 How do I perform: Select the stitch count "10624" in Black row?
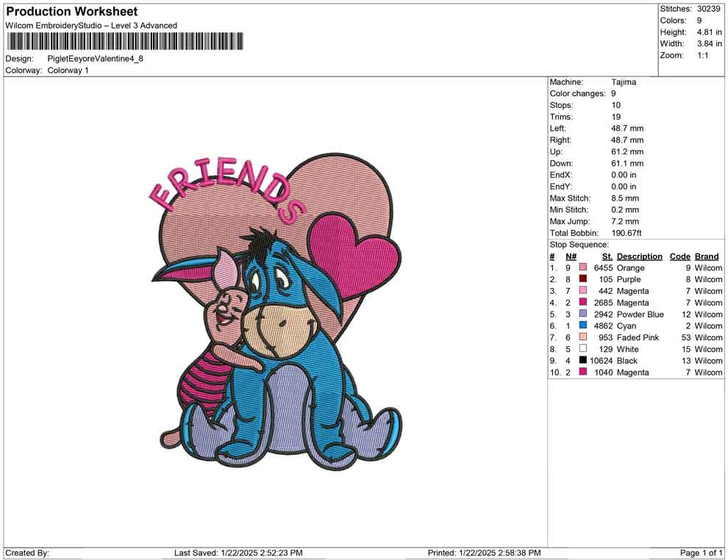[602, 361]
